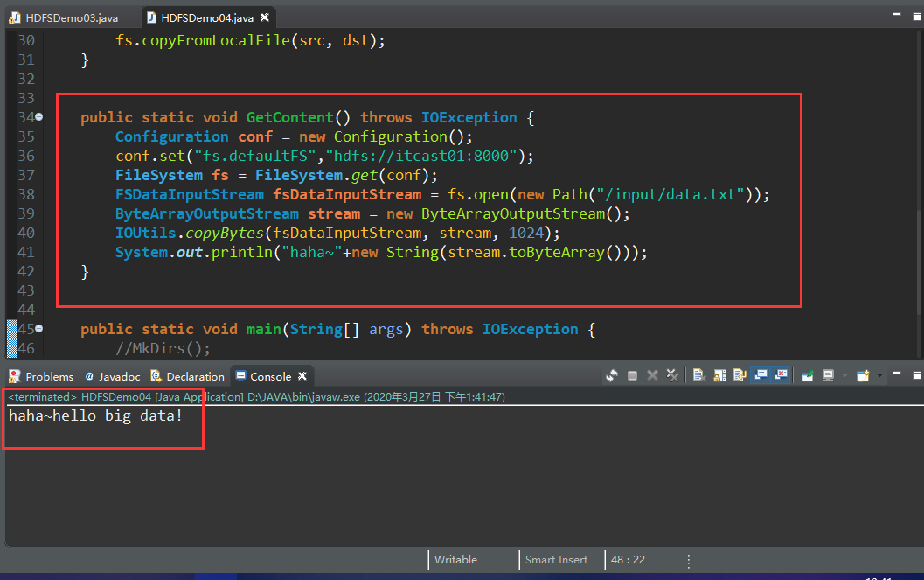924x580 pixels.
Task: Click Remove All Terminated Launches double-X icon
Action: 672,375
